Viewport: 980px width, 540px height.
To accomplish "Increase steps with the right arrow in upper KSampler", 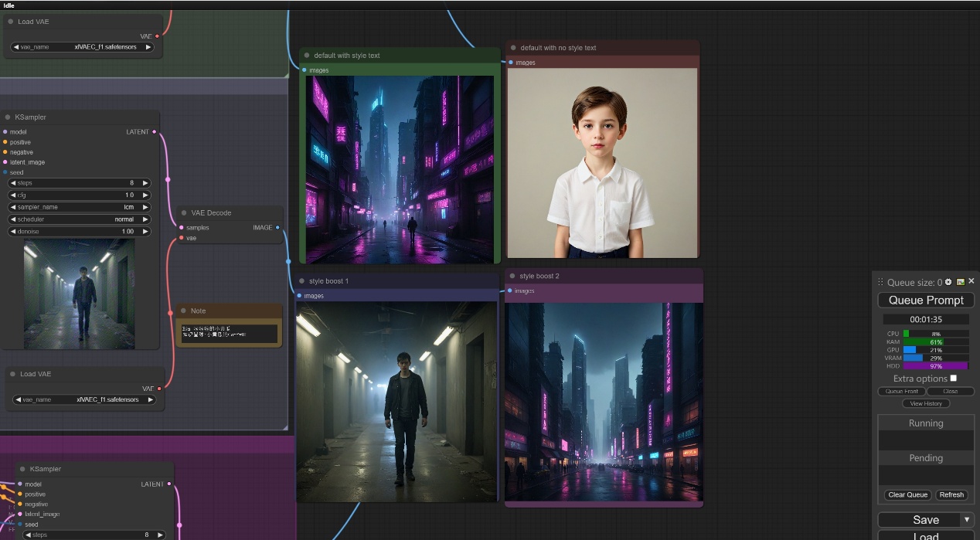I will pos(145,183).
